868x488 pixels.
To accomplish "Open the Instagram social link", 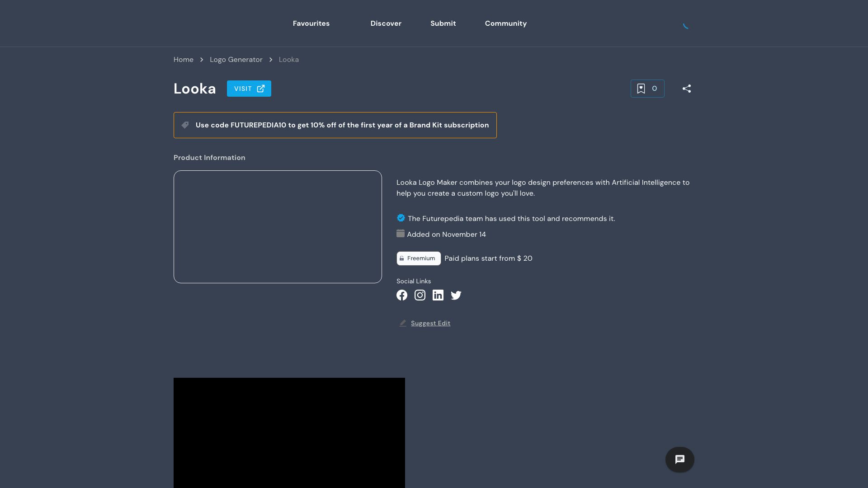I will tap(420, 295).
